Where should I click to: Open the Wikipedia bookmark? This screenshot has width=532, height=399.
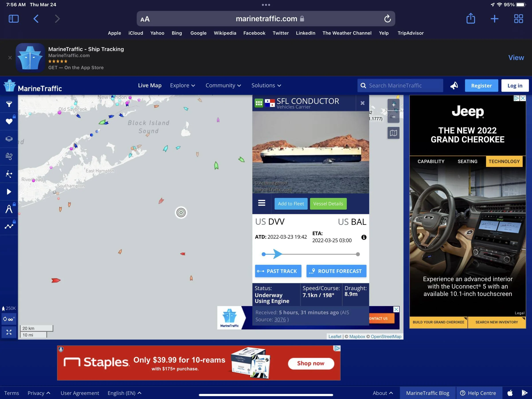tap(225, 33)
